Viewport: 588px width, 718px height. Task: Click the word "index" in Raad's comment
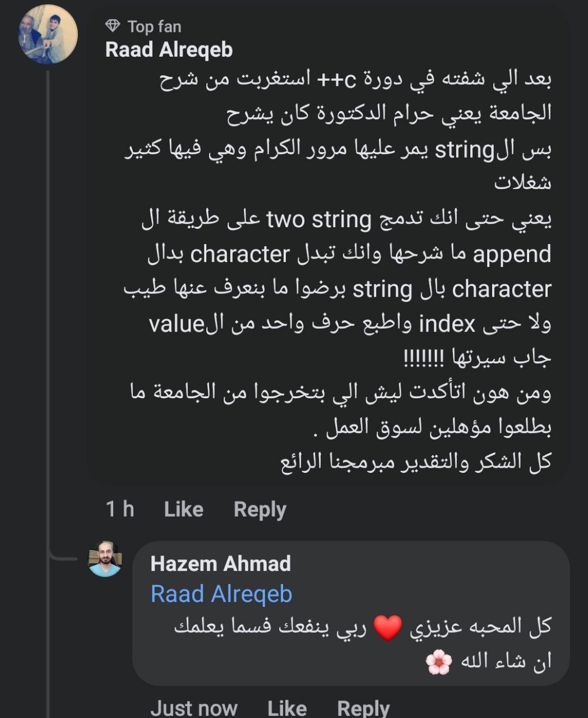pos(447,324)
